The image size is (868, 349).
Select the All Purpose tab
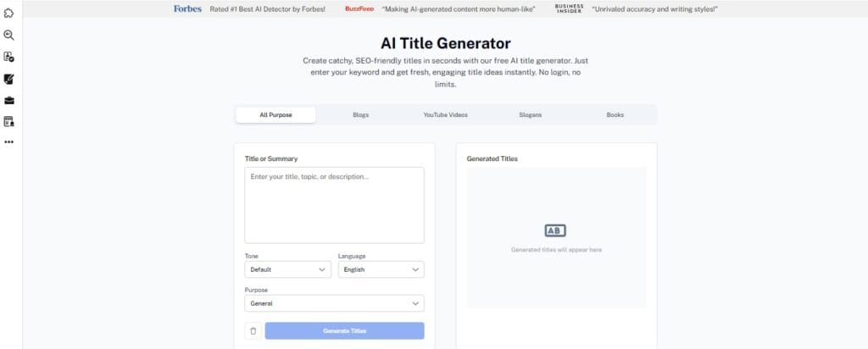click(x=275, y=115)
